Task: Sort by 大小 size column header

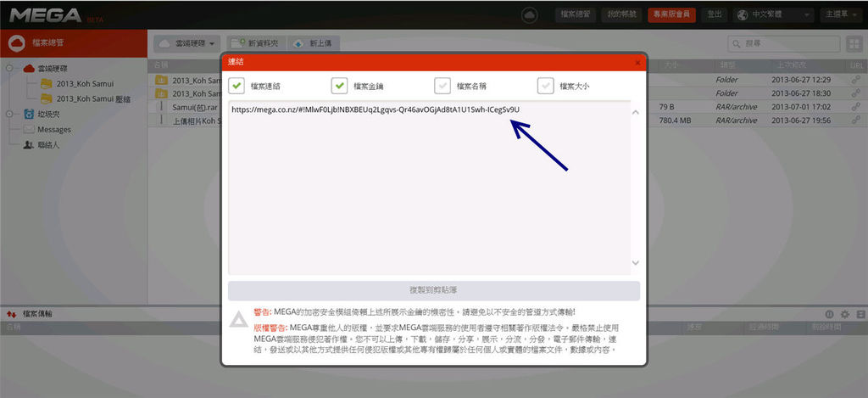Action: [x=671, y=64]
